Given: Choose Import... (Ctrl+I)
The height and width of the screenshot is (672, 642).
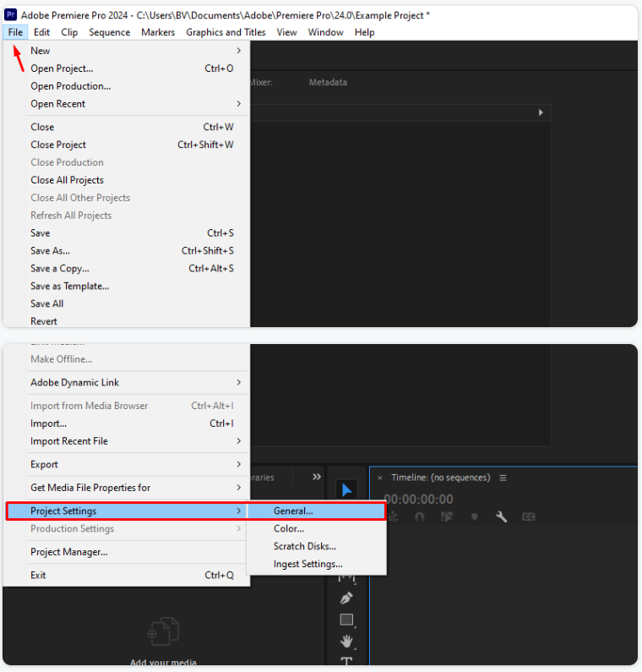Looking at the screenshot, I should (127, 423).
